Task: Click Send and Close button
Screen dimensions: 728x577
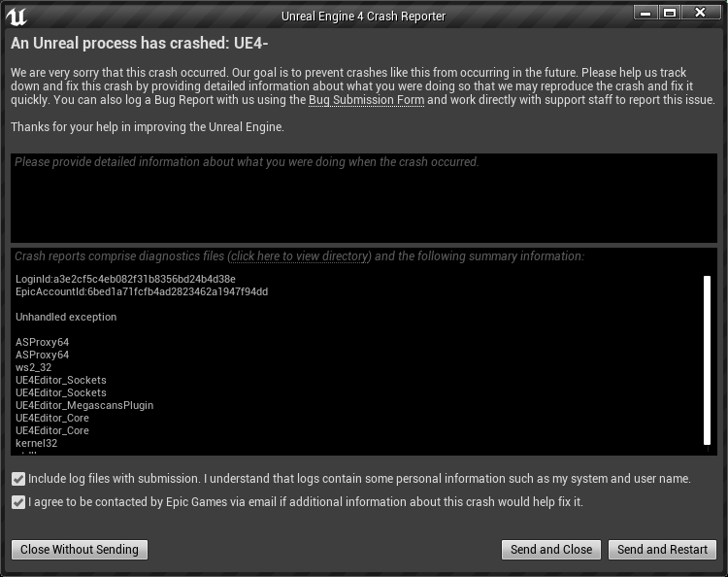Action: (551, 550)
